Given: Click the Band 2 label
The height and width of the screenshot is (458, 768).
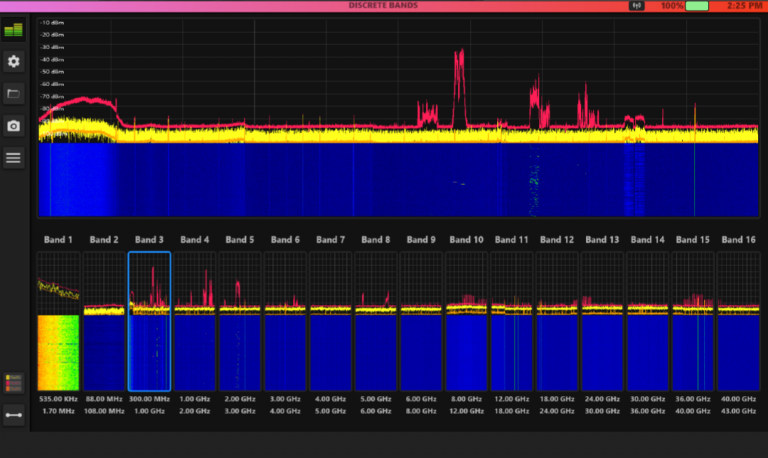Looking at the screenshot, I should coord(103,240).
